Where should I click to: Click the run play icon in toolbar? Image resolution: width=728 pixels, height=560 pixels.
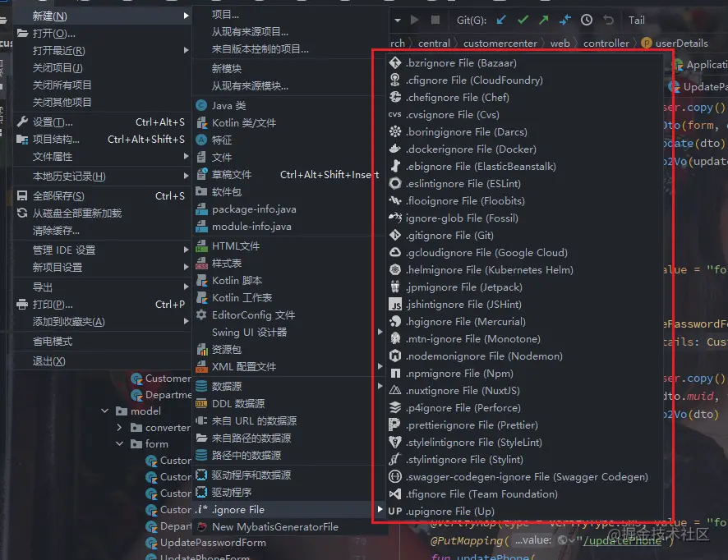pos(415,20)
